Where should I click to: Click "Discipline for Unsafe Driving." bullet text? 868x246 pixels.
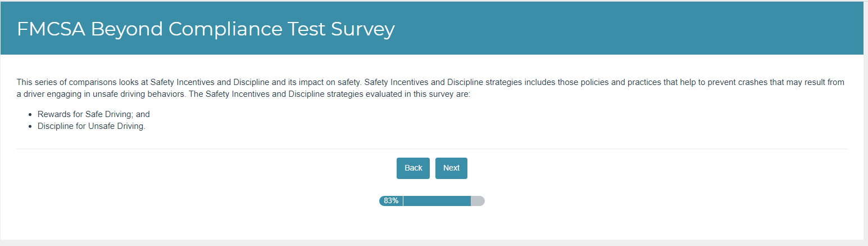tap(92, 126)
